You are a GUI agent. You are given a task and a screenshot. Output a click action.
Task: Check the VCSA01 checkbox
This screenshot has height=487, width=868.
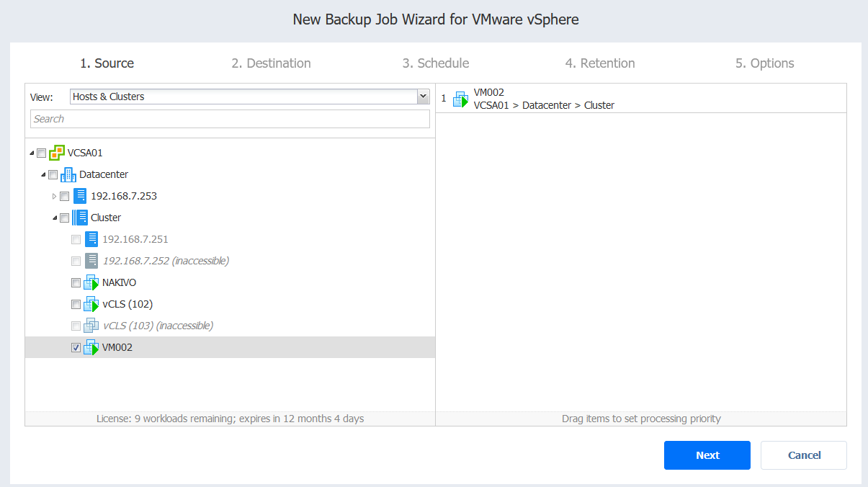click(x=41, y=153)
